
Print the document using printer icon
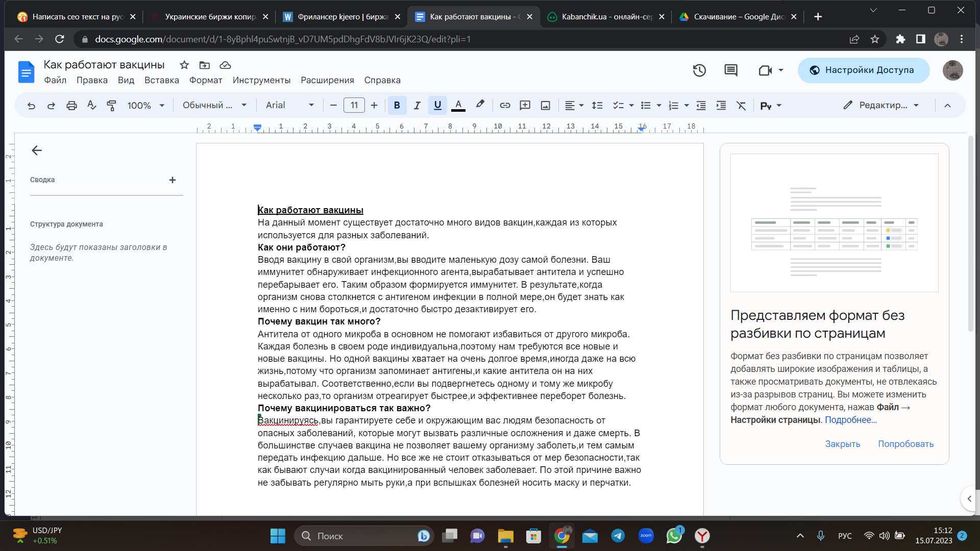(71, 106)
